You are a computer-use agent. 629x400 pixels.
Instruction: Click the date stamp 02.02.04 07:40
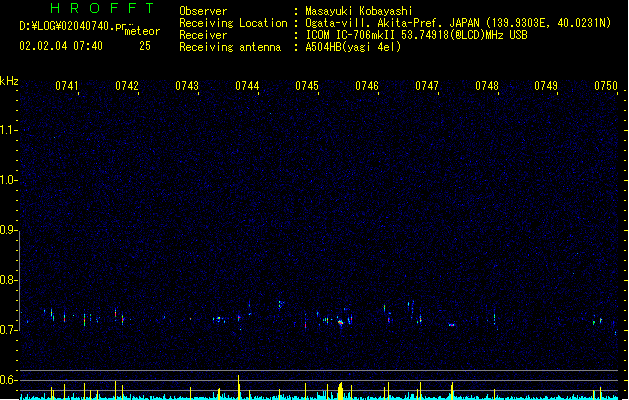coord(61,46)
